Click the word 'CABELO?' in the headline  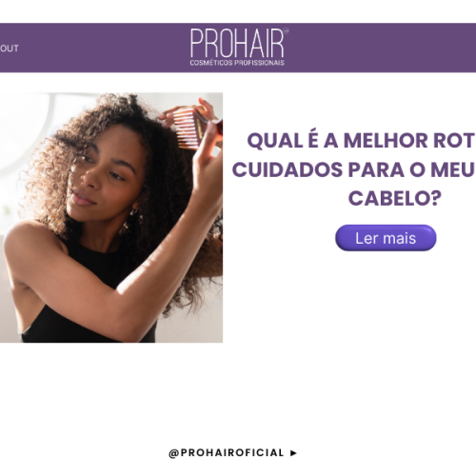(395, 198)
